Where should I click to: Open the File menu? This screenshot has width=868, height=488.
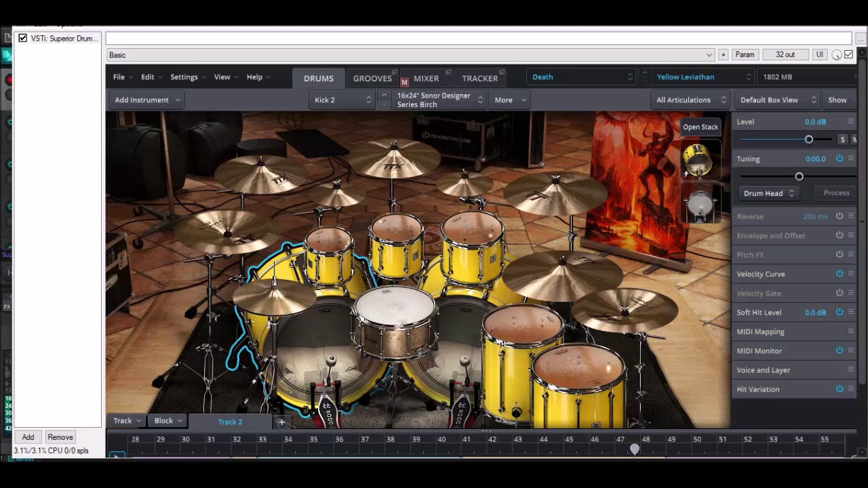click(x=122, y=77)
